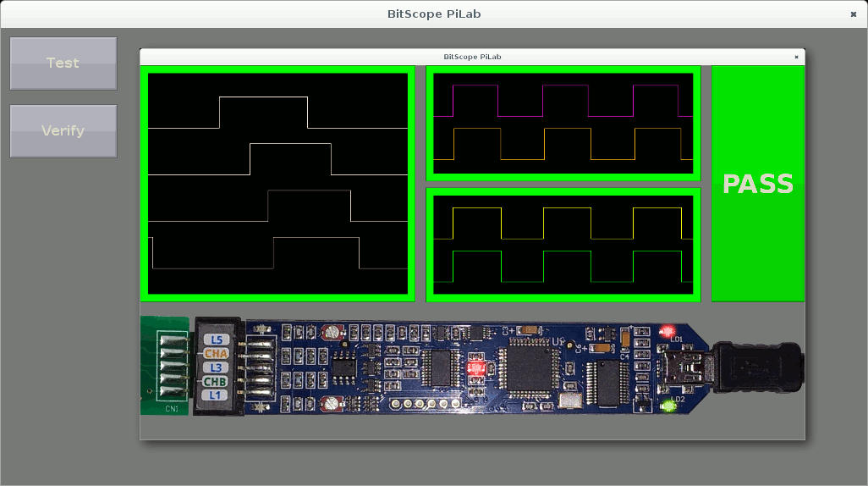The image size is (868, 486).
Task: Click the L5 connector label
Action: (x=217, y=340)
